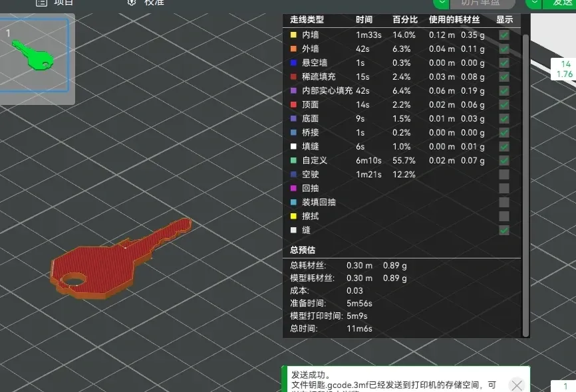Enable the 擦拭 display checkbox
The image size is (576, 392).
tap(504, 216)
